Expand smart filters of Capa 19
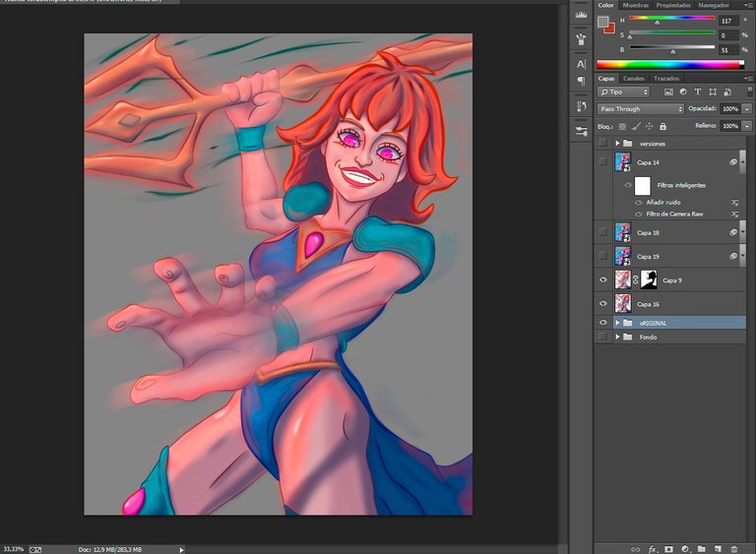 742,256
